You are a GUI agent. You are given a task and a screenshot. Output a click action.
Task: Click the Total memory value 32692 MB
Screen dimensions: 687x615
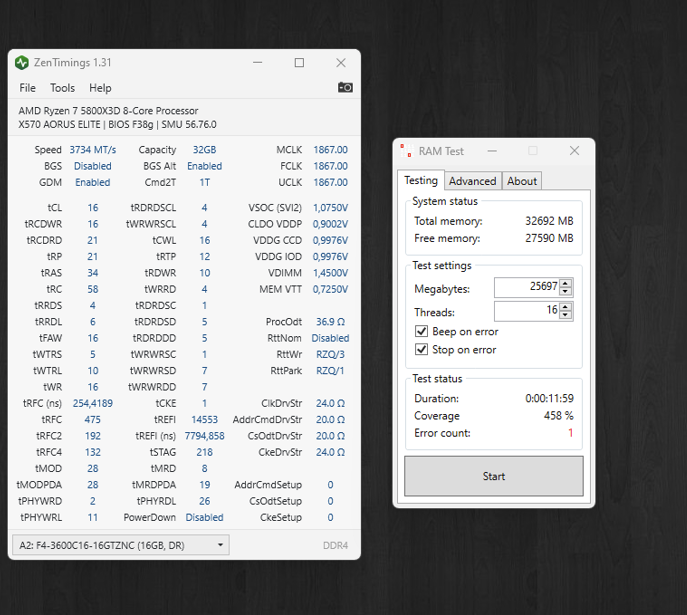(549, 221)
